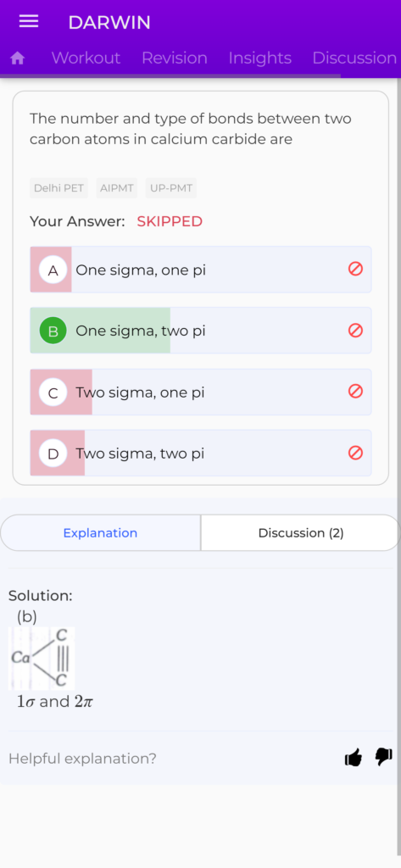This screenshot has width=401, height=868.
Task: Click the calcium carbide structure image
Action: coord(42,658)
